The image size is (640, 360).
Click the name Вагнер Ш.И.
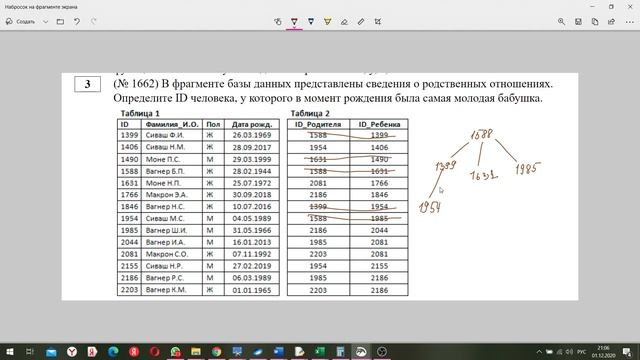click(x=166, y=230)
